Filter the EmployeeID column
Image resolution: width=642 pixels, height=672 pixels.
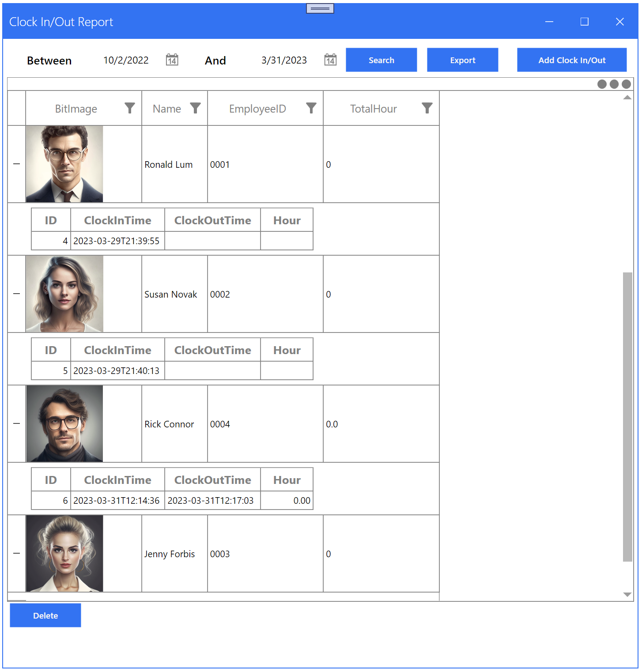coord(311,108)
